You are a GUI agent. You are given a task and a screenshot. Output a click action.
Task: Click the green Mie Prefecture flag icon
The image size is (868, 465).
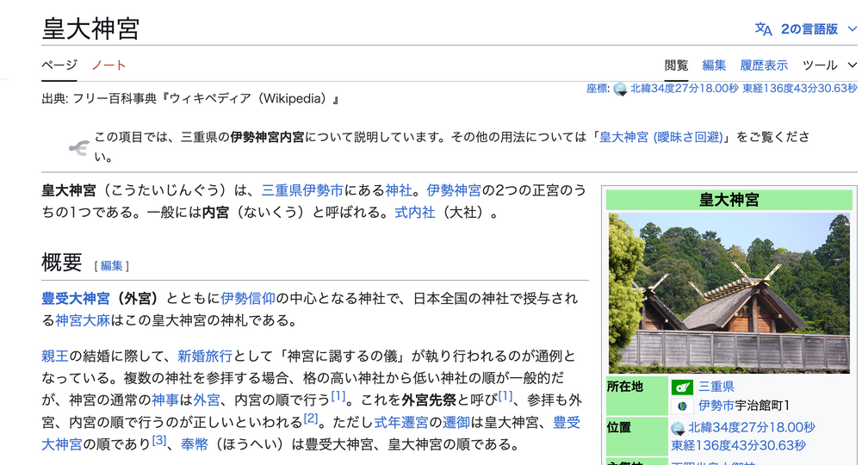pos(682,387)
